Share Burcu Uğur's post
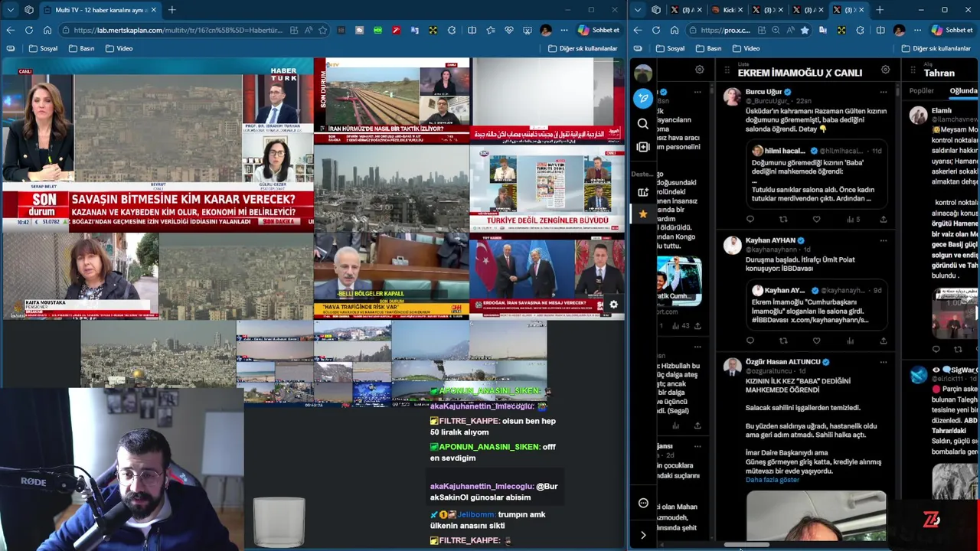980x551 pixels. (x=883, y=220)
